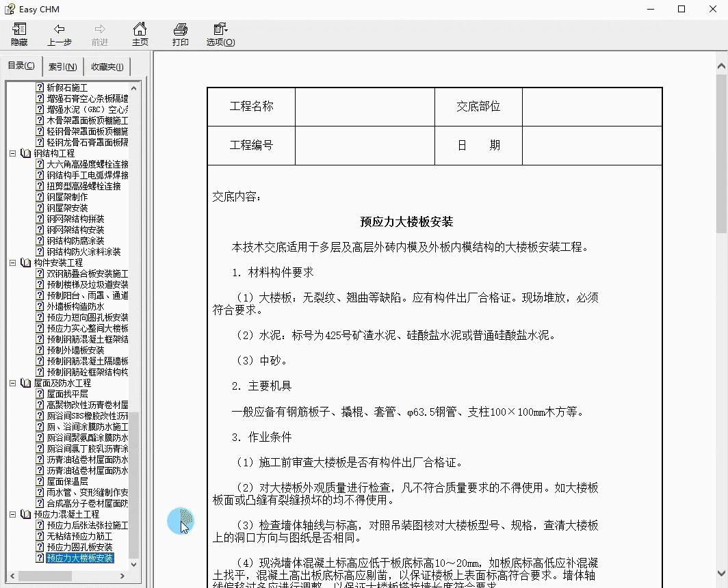Image resolution: width=728 pixels, height=588 pixels.
Task: Collapse the 屋面及防水工程 tree node
Action: (x=12, y=383)
